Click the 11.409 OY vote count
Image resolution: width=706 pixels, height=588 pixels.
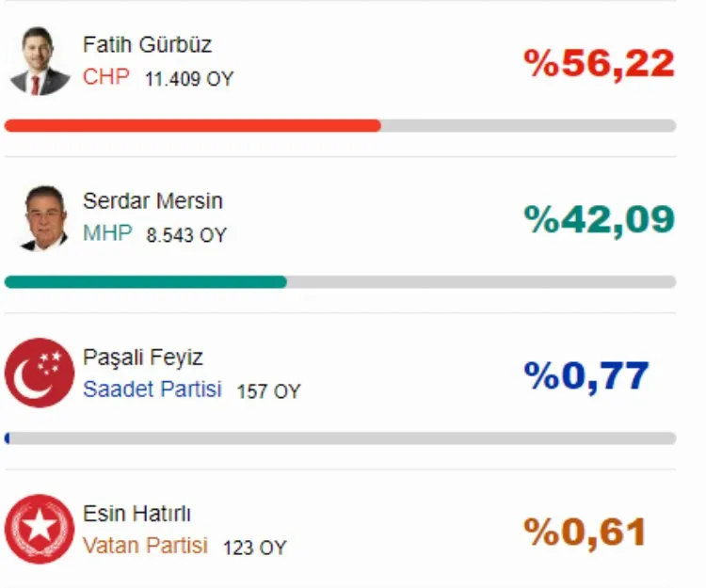point(188,79)
